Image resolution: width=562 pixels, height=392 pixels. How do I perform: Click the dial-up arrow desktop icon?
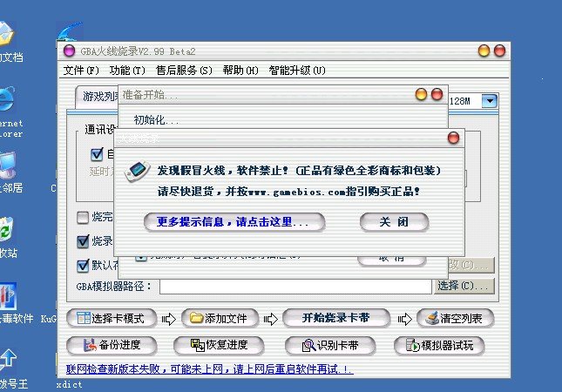(x=8, y=360)
